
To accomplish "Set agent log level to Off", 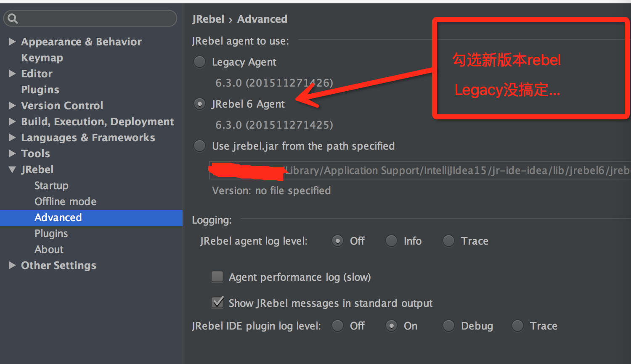I will tap(337, 241).
